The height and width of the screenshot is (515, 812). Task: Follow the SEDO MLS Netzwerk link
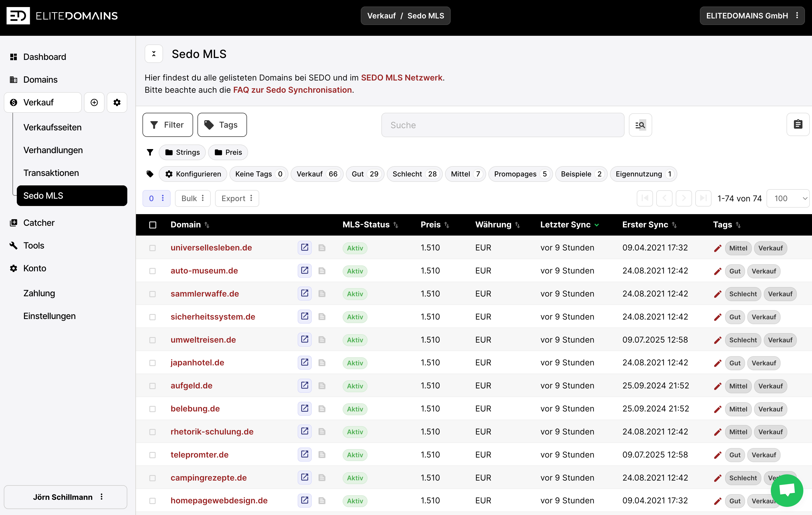point(402,78)
